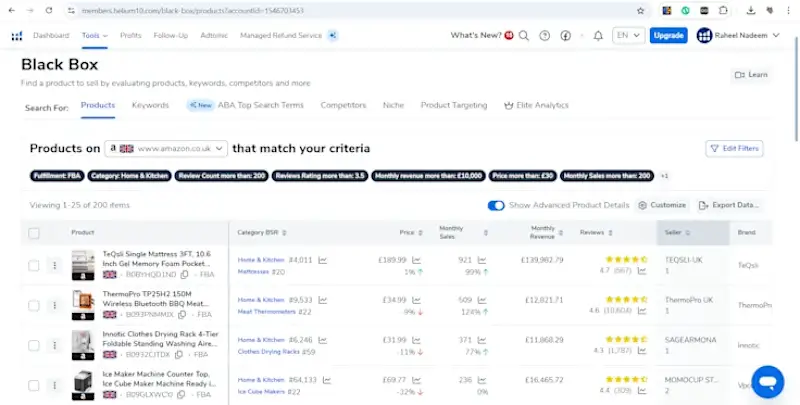
Task: Open Raheel Nadeem account menu
Action: point(738,36)
